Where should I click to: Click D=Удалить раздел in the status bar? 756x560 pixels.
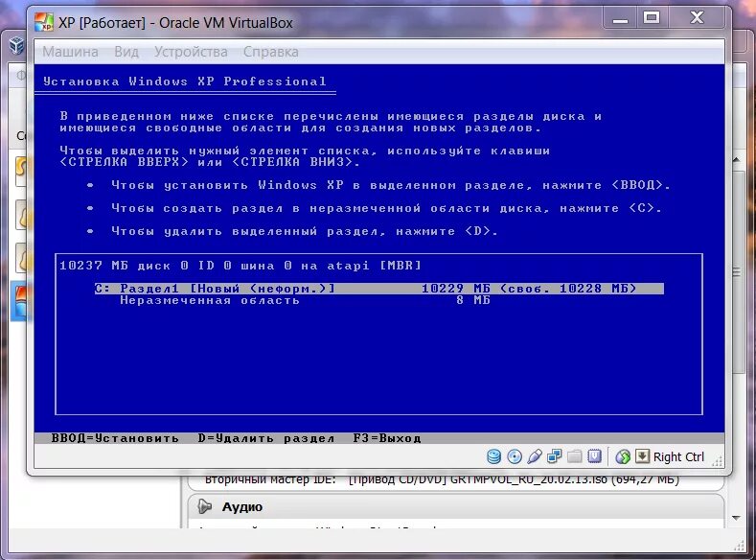coord(265,438)
